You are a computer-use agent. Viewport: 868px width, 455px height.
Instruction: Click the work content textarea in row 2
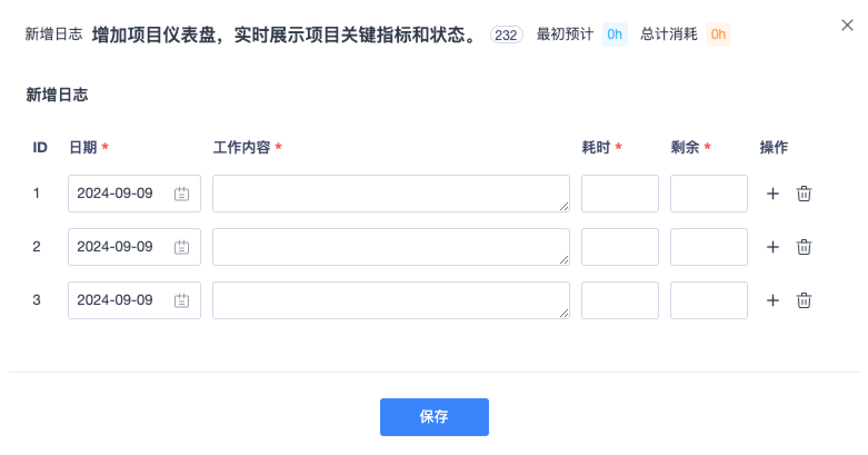pos(391,247)
